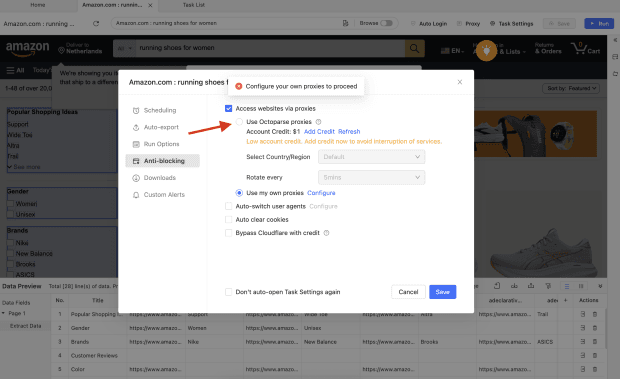Click the Amazon search magnifier button
Screen dimensions: 620x379
point(414,49)
